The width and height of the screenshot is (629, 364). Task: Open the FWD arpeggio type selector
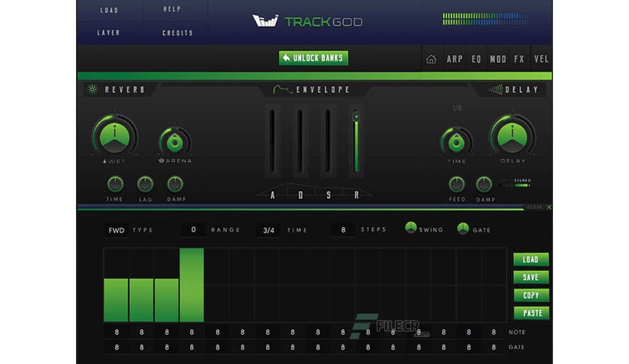point(117,229)
